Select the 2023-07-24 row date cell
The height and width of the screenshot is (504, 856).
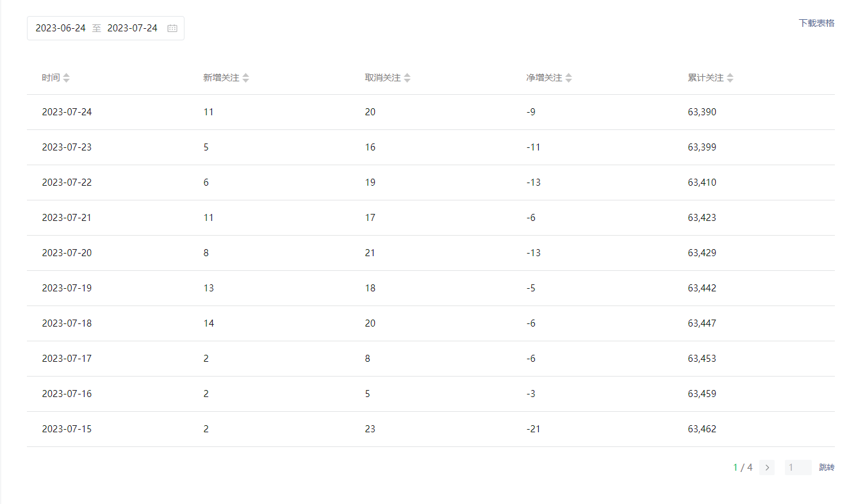coord(67,112)
